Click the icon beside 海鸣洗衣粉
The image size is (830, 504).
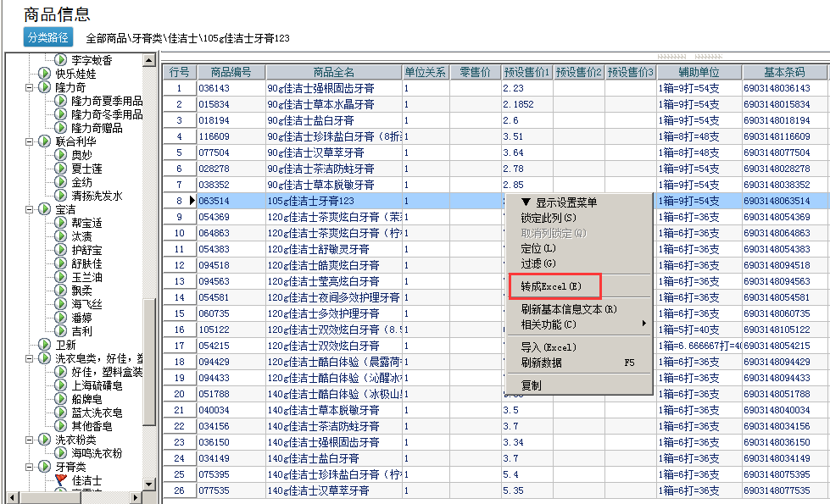pyautogui.click(x=61, y=453)
